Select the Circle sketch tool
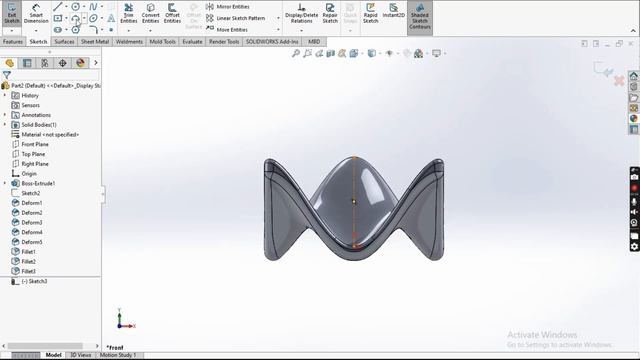Image resolution: width=640 pixels, height=360 pixels. (x=76, y=7)
